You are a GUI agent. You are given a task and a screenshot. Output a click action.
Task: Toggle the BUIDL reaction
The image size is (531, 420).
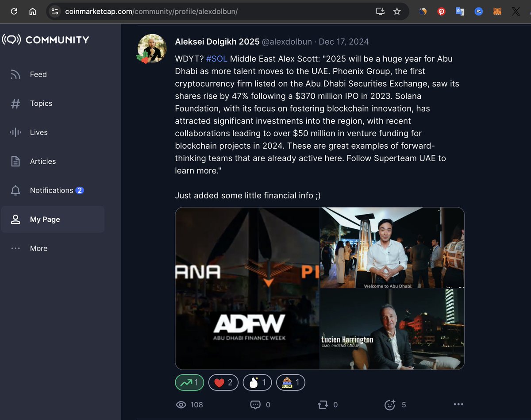coord(291,382)
